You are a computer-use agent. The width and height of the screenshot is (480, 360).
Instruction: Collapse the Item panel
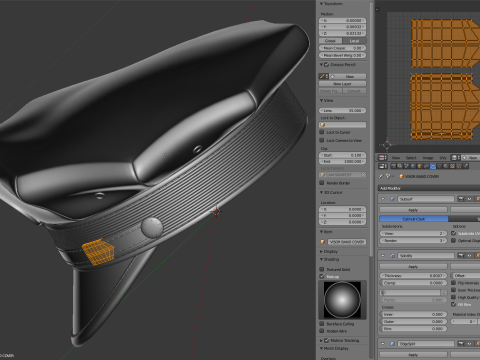322,232
